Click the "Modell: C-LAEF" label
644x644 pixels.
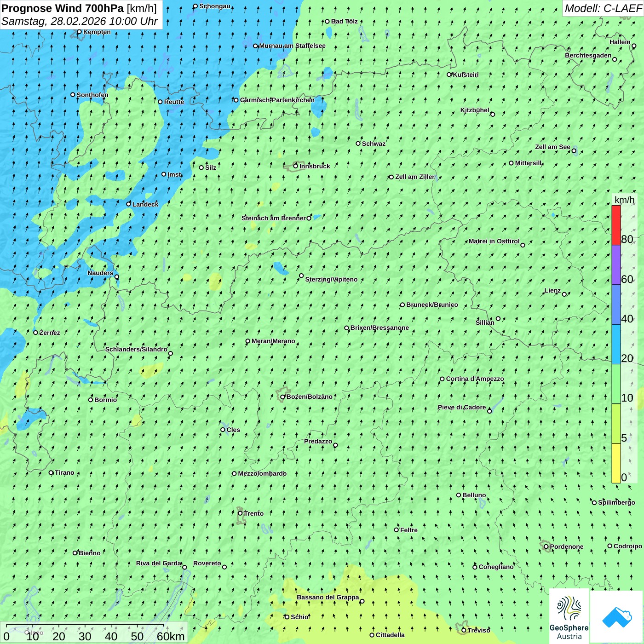tap(603, 8)
